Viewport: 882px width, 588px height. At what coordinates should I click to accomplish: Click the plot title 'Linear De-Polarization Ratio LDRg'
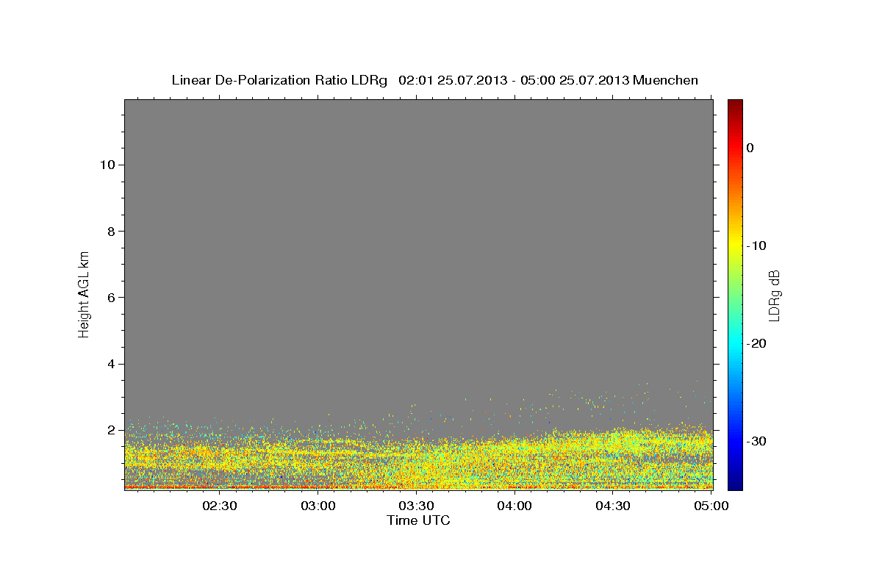pyautogui.click(x=279, y=80)
